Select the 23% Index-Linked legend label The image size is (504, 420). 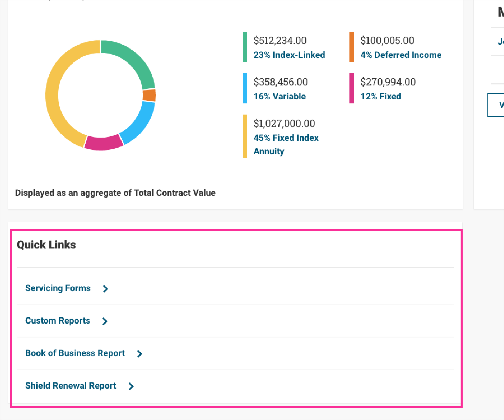289,55
